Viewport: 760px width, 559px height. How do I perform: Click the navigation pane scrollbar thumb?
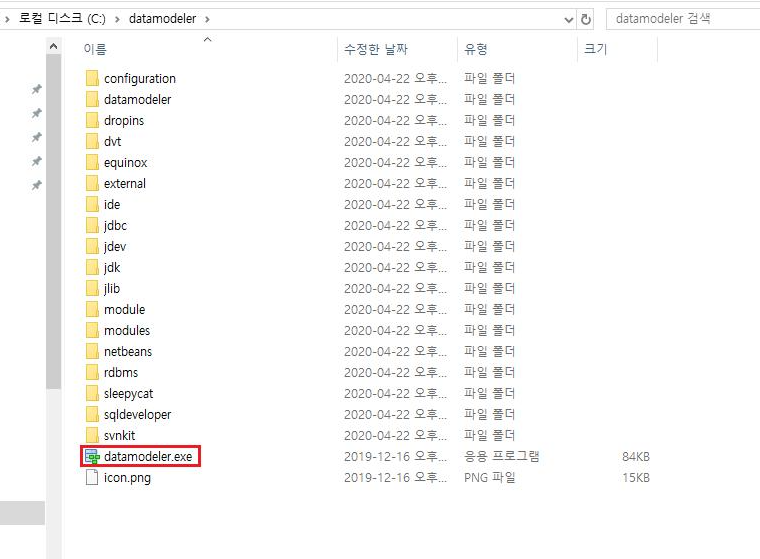pyautogui.click(x=54, y=221)
